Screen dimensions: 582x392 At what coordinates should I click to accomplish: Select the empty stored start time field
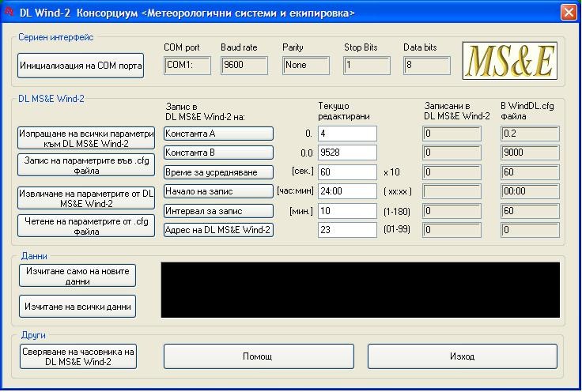click(452, 191)
